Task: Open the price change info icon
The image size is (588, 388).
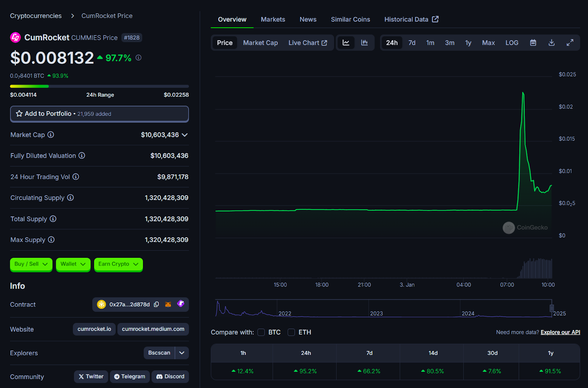Action: click(x=139, y=58)
